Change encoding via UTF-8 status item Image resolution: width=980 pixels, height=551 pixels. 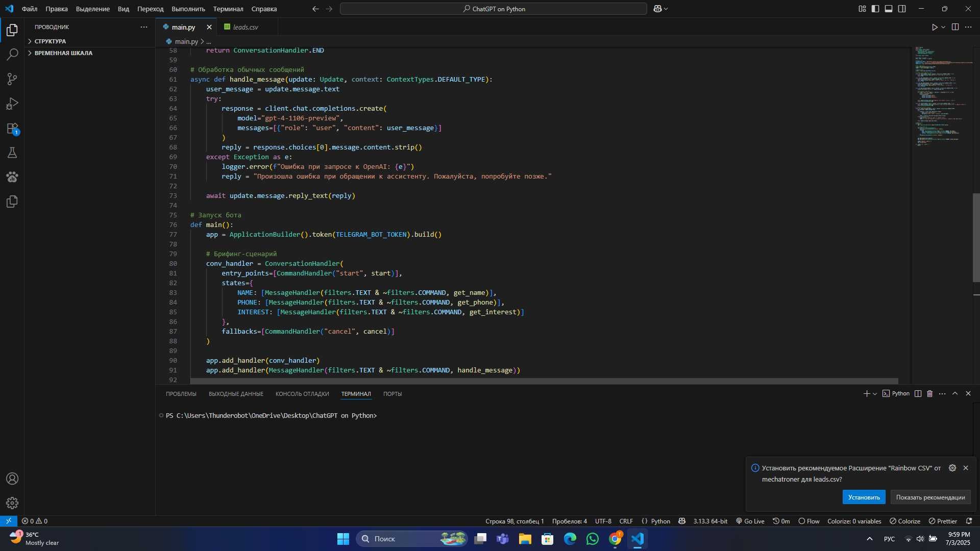[x=603, y=521]
